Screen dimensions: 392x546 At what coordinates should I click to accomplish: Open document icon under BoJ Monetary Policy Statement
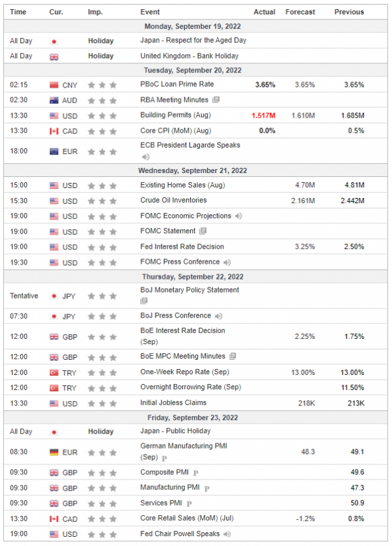[144, 301]
